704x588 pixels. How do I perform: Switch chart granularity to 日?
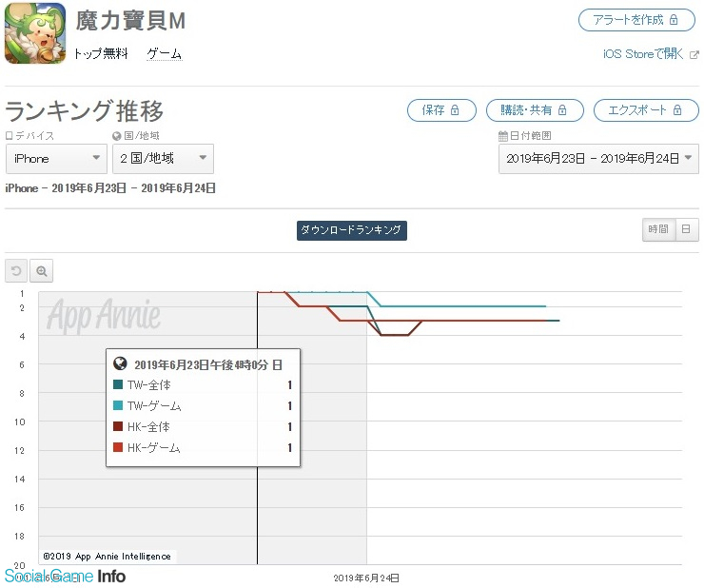point(686,229)
